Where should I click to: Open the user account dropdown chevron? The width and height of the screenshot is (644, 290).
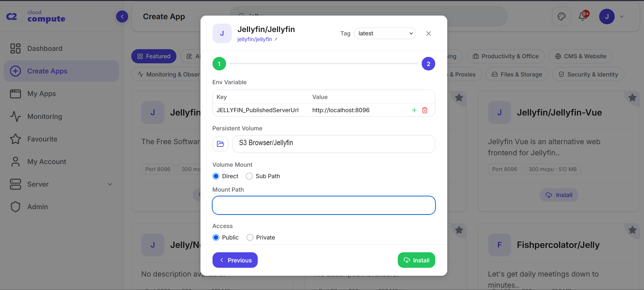622,17
